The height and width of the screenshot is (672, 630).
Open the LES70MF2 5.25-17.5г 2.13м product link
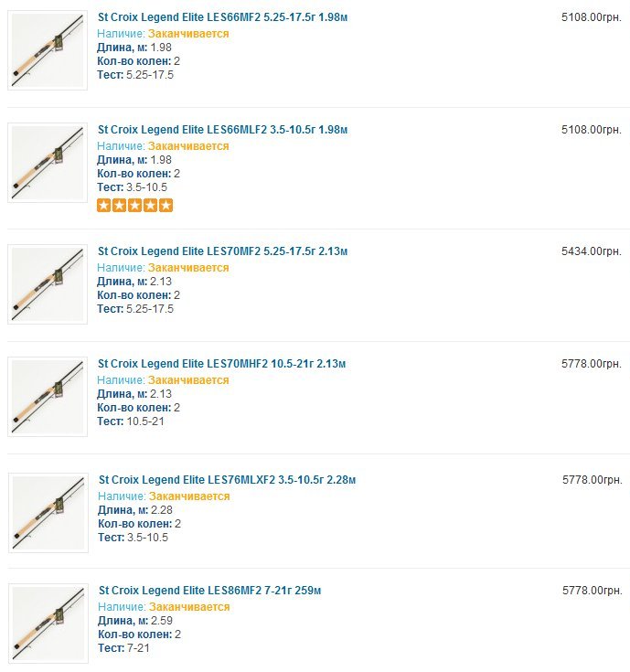click(222, 251)
